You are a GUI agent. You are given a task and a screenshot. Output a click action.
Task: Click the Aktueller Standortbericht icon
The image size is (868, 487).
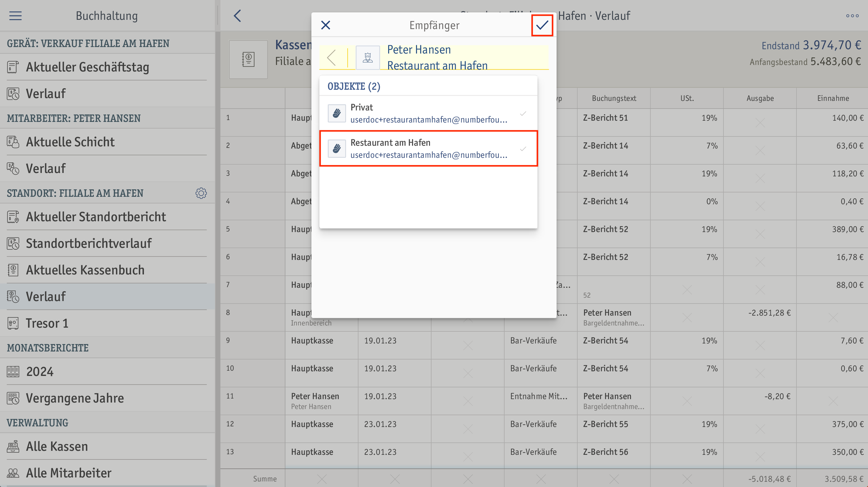13,217
